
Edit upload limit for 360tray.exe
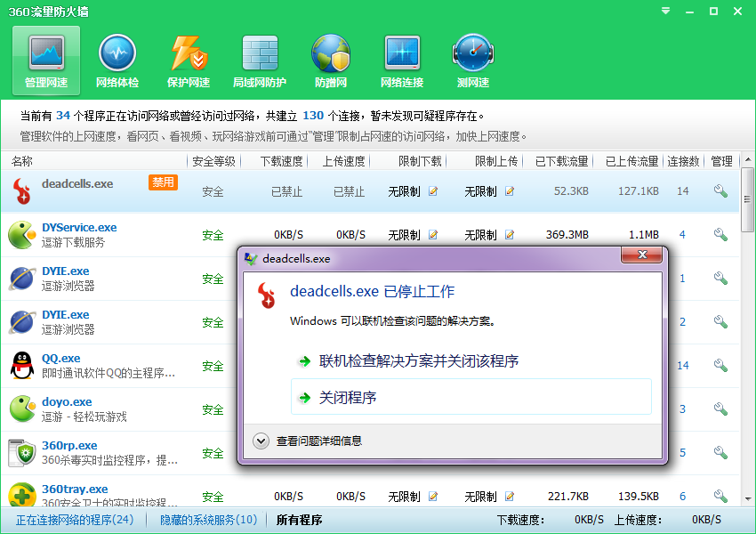509,497
